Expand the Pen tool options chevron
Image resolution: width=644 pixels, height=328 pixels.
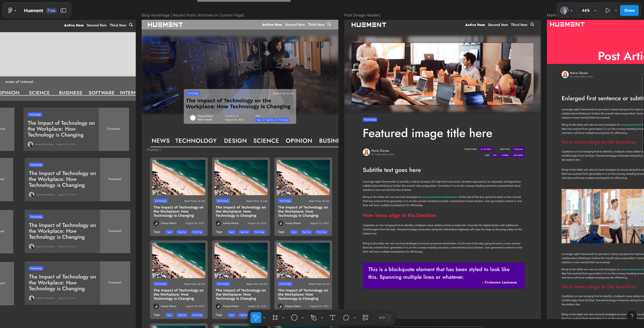click(x=322, y=318)
